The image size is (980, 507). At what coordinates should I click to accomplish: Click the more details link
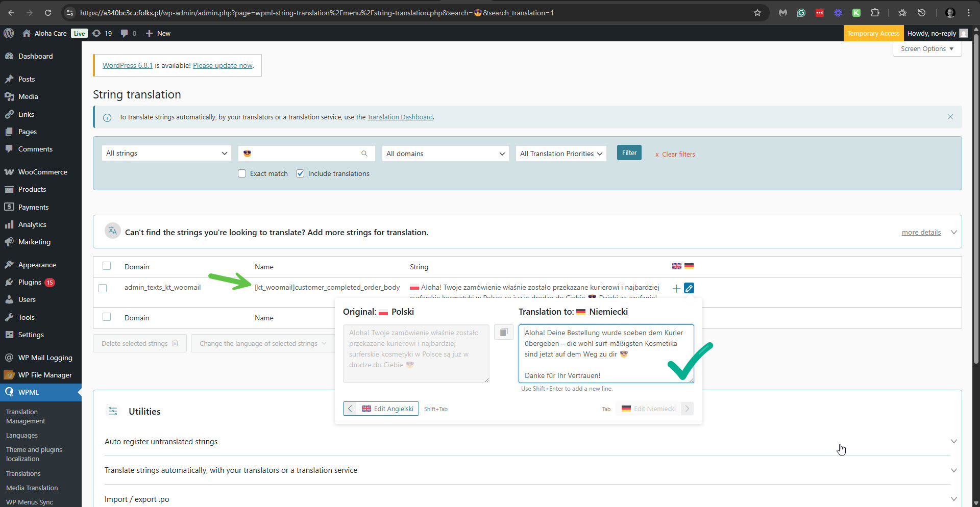921,232
